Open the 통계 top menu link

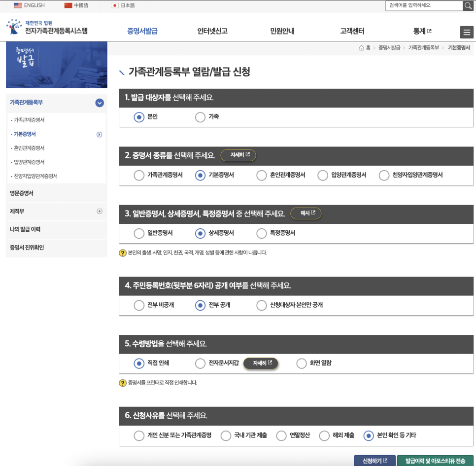422,31
